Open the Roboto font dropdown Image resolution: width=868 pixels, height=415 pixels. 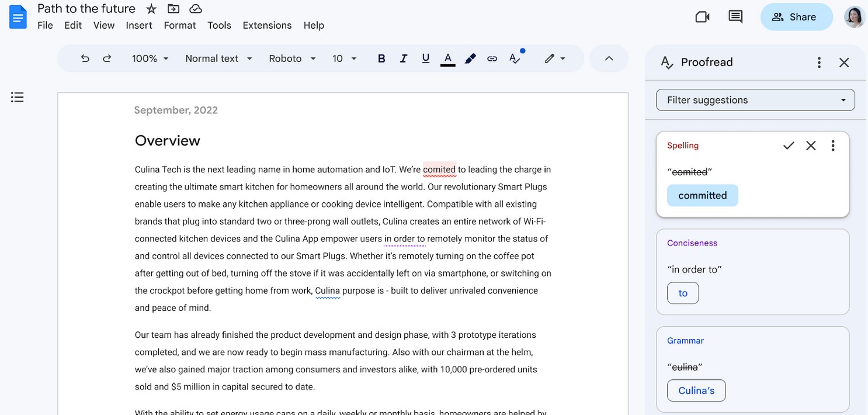[292, 58]
